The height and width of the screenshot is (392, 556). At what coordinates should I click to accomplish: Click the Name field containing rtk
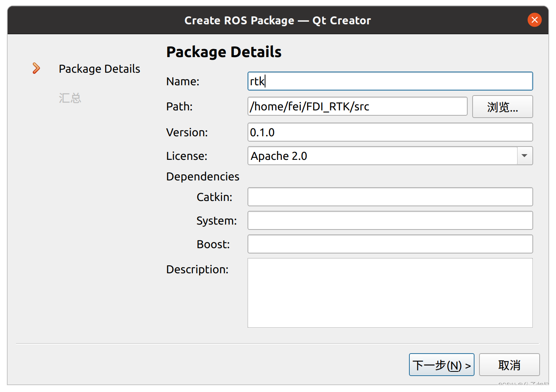[390, 81]
